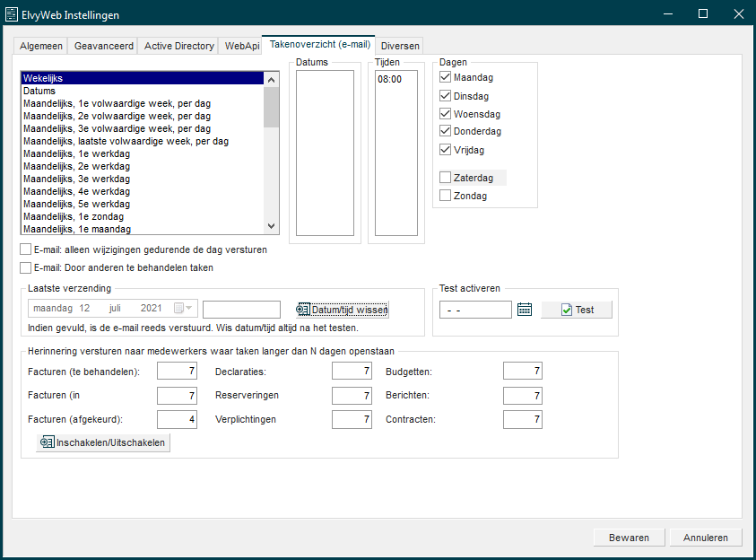Select 'Maandelijks, 4e werkdag' list item
This screenshot has width=756, height=560.
pos(143,191)
